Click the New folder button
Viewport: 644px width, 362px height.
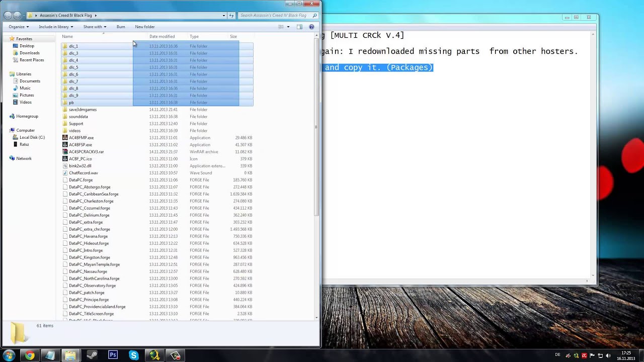point(145,27)
